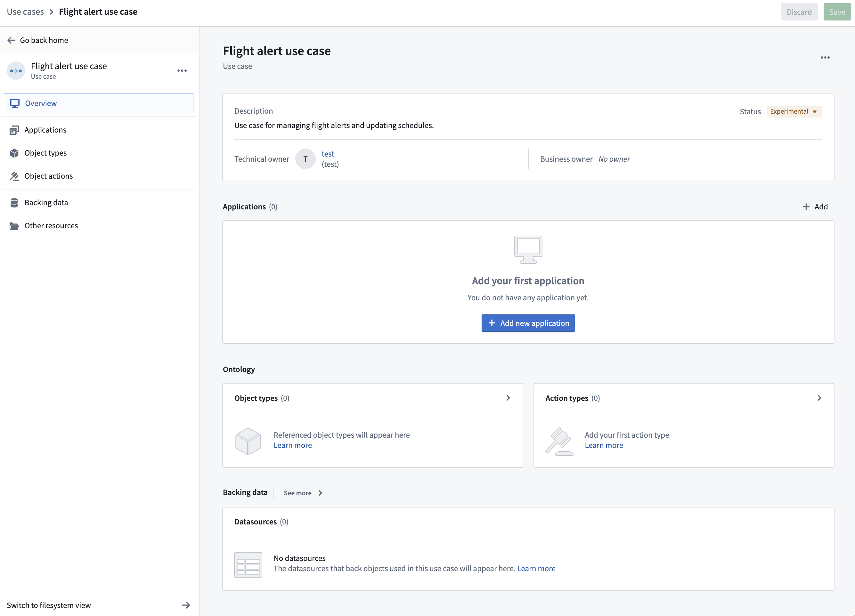
Task: Click the Flight alert use case sidebar icon
Action: 16,70
